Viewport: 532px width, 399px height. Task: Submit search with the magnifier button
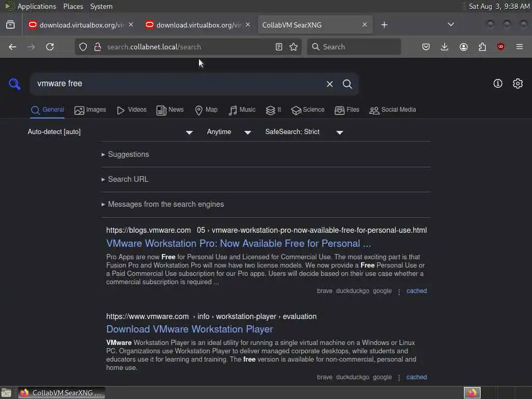point(347,84)
